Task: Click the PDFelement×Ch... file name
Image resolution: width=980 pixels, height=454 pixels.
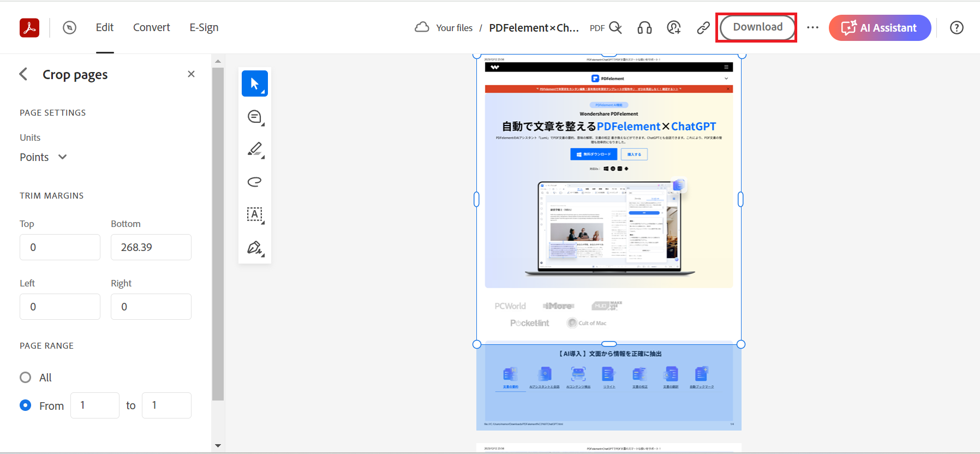Action: tap(534, 28)
